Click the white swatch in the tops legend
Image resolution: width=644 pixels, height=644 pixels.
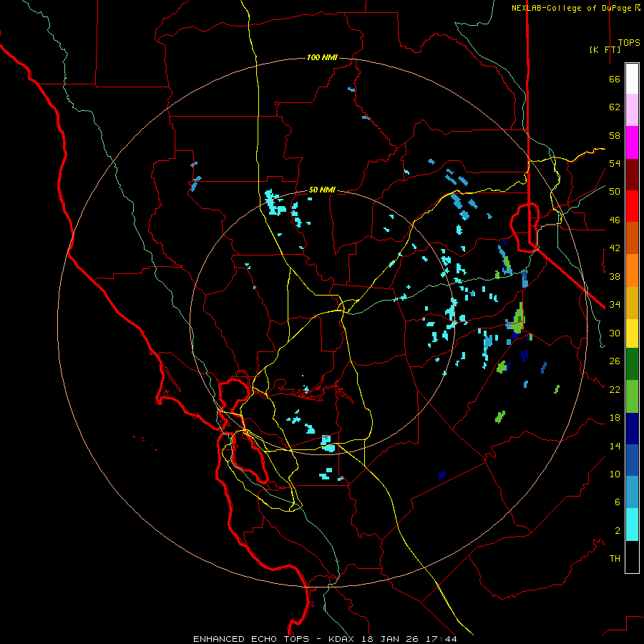[x=632, y=79]
